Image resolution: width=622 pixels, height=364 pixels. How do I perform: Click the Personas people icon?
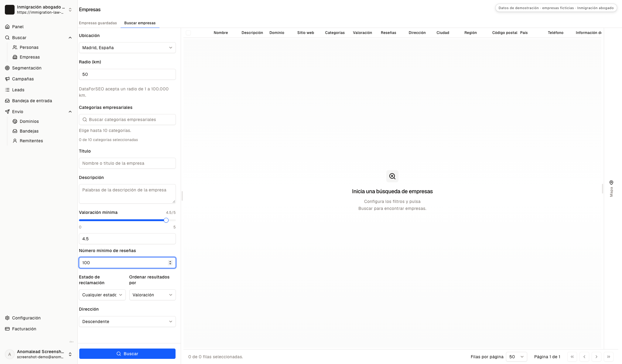pyautogui.click(x=15, y=47)
